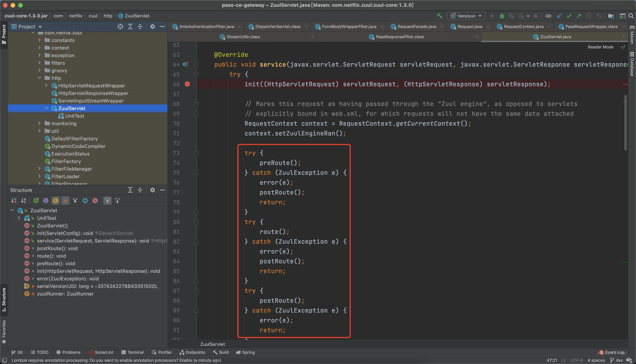Switch to PaasResponseFilter.class tab

(399, 37)
